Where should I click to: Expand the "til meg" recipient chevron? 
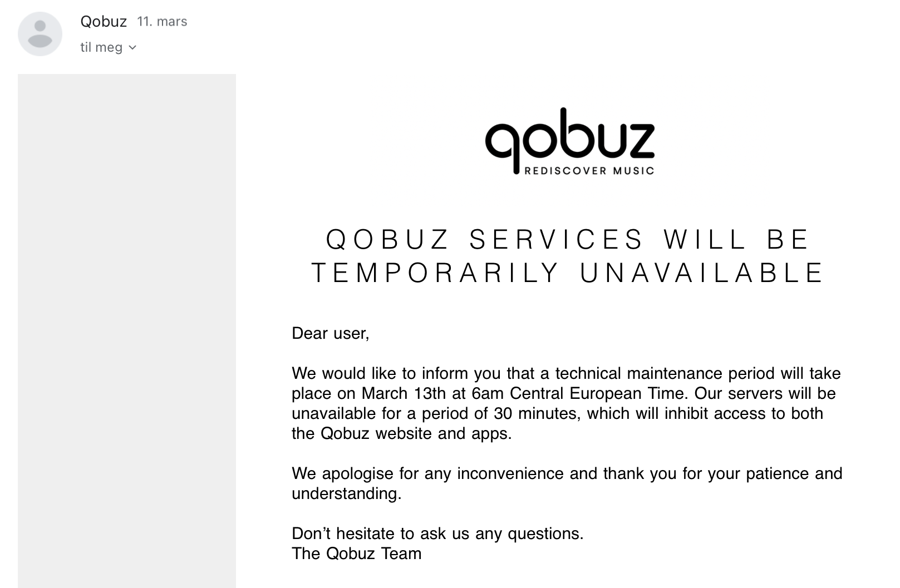[x=132, y=47]
